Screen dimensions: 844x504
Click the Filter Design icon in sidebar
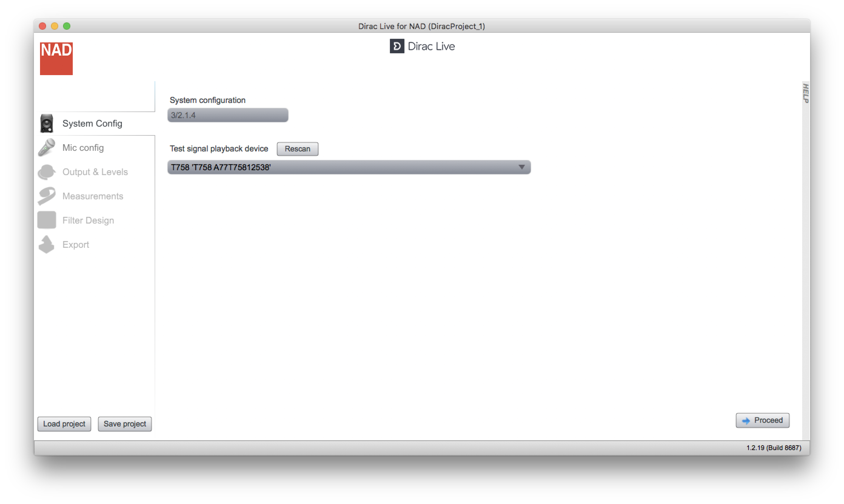[47, 220]
